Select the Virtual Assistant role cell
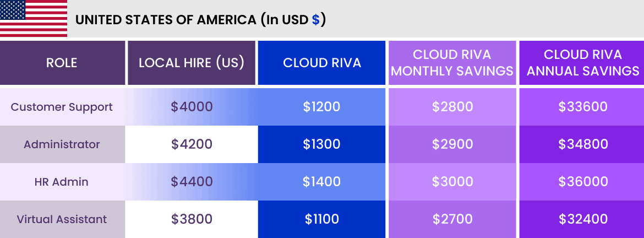The width and height of the screenshot is (644, 238). coord(62,219)
